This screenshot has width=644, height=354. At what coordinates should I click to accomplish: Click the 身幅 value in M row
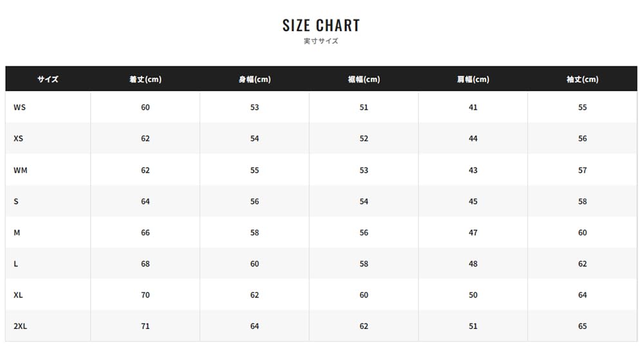point(254,232)
